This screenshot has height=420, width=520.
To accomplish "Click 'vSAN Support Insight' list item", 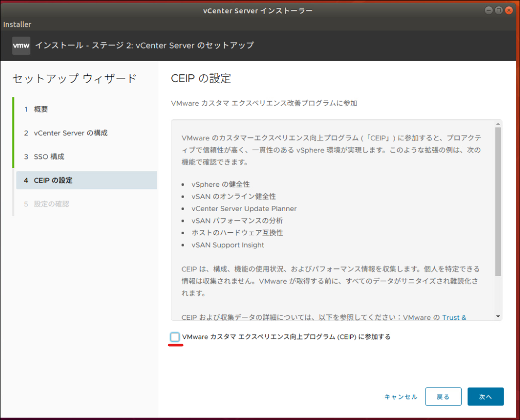I will (228, 245).
